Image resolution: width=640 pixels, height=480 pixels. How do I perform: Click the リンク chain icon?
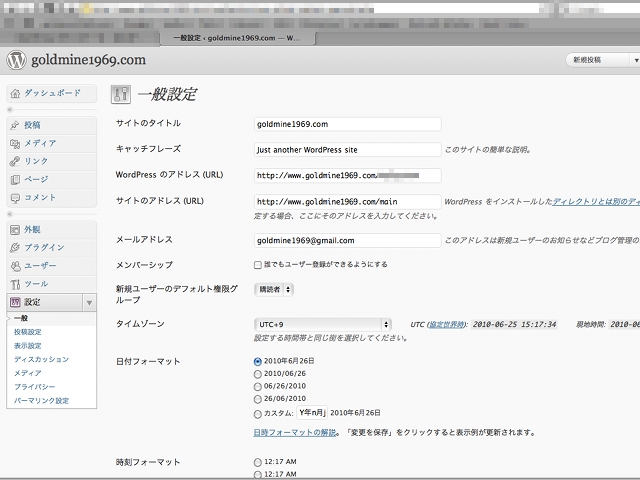tap(15, 162)
